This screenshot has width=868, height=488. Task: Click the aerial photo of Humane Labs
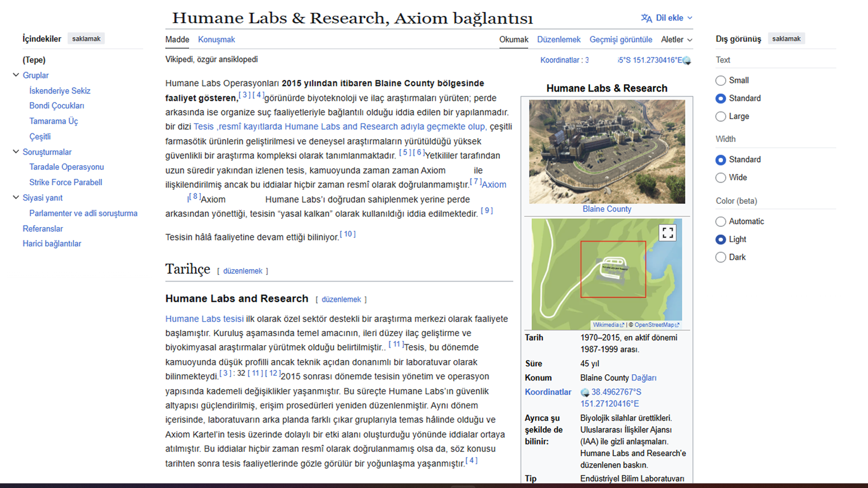click(x=607, y=151)
